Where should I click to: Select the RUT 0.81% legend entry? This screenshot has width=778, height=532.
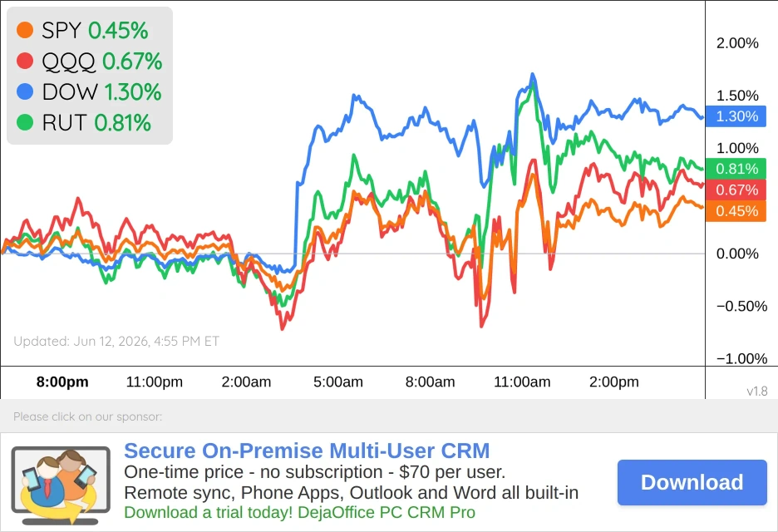[84, 122]
